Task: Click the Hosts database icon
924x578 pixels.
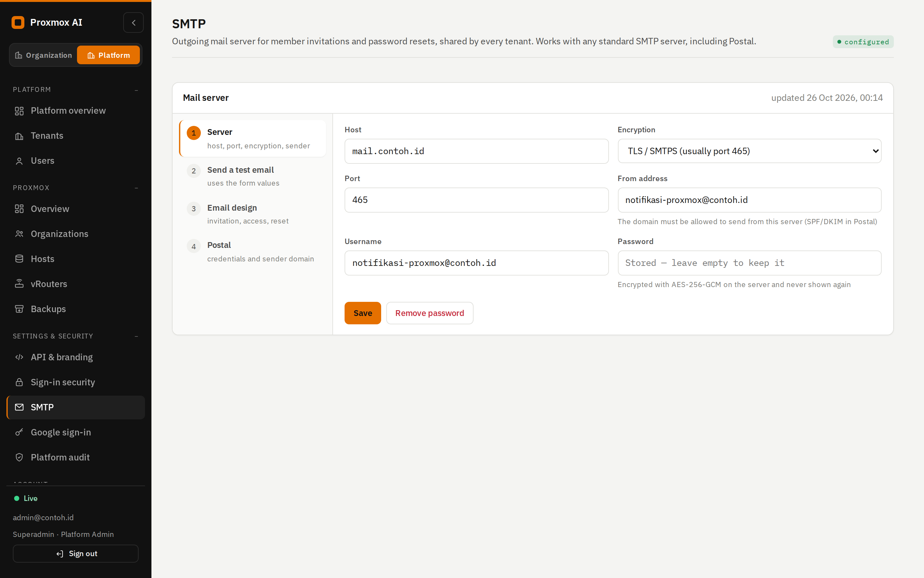Action: (x=19, y=259)
